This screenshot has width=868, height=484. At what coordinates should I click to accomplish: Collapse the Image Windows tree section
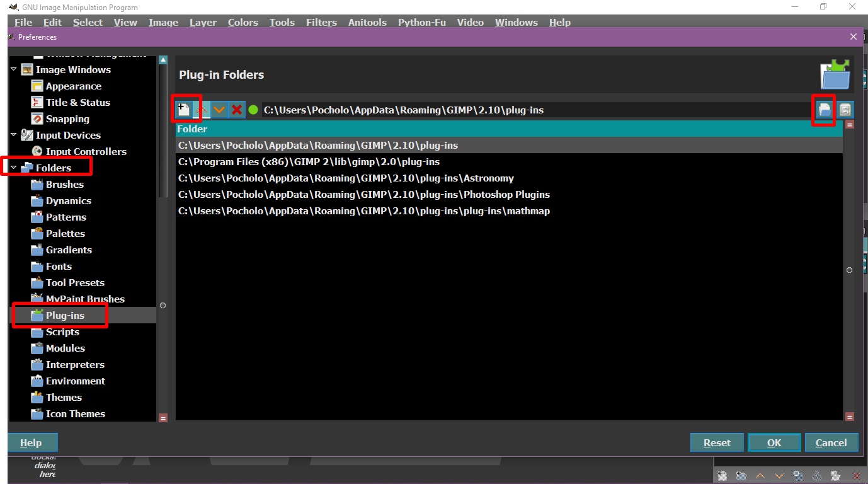14,69
